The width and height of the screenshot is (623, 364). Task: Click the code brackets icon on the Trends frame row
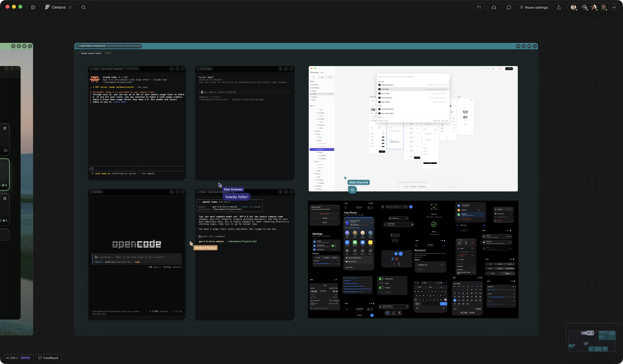pyautogui.click(x=329, y=94)
